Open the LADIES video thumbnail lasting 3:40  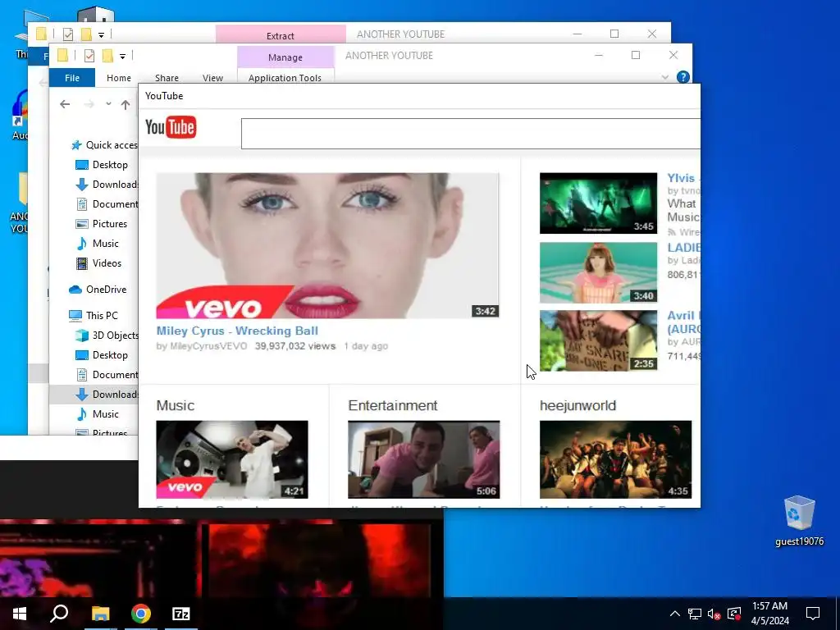pyautogui.click(x=598, y=272)
